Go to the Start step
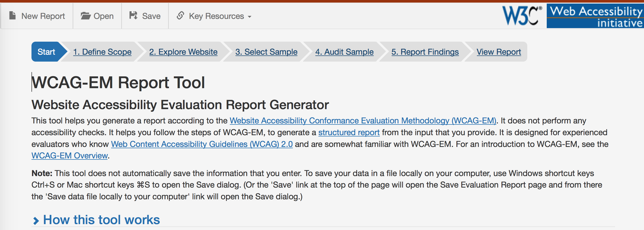644x230 pixels. (x=46, y=52)
